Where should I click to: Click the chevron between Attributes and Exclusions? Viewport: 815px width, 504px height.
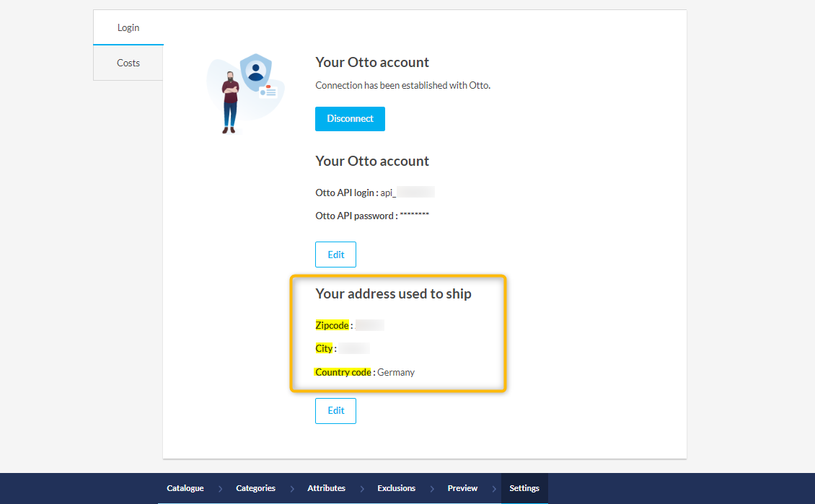click(x=361, y=489)
